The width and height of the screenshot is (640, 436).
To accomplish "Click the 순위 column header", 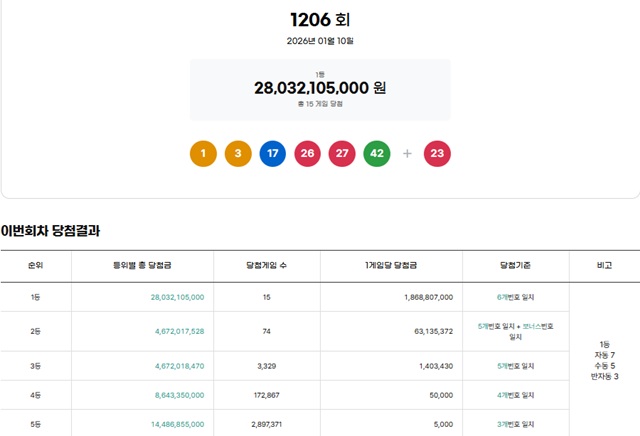I will click(x=35, y=265).
